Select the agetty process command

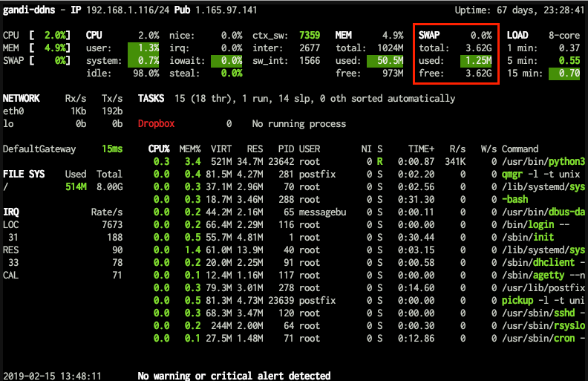[x=543, y=276]
